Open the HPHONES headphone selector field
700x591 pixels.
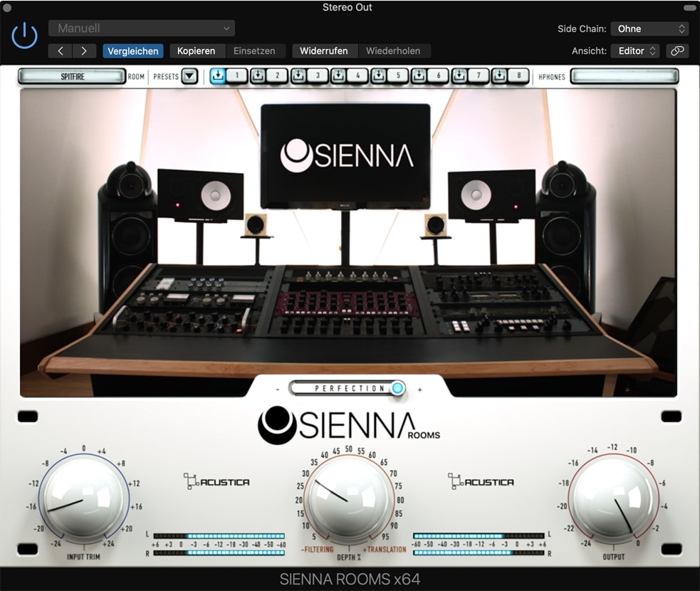(x=625, y=76)
